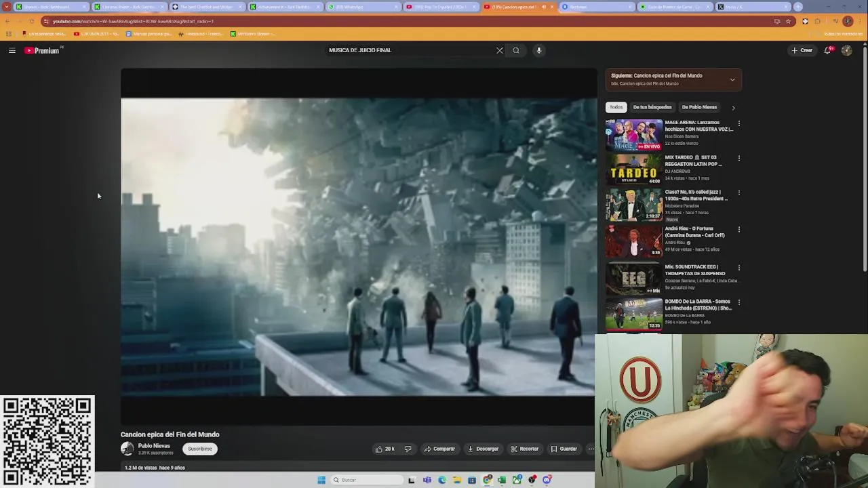Open the MAGE ARENA live video thumbnail
The height and width of the screenshot is (488, 868).
[x=634, y=135]
